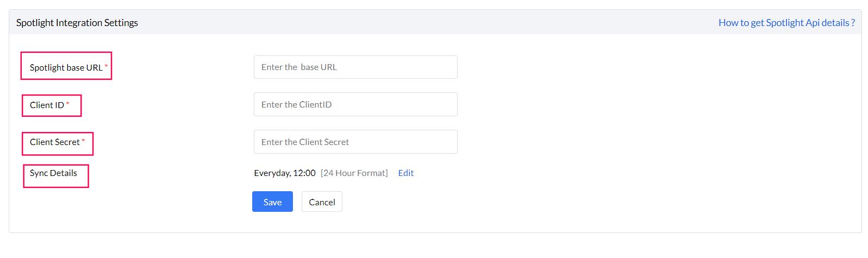Viewport: 868px width, 258px height.
Task: Click the 12:00 sync time value
Action: [x=304, y=173]
